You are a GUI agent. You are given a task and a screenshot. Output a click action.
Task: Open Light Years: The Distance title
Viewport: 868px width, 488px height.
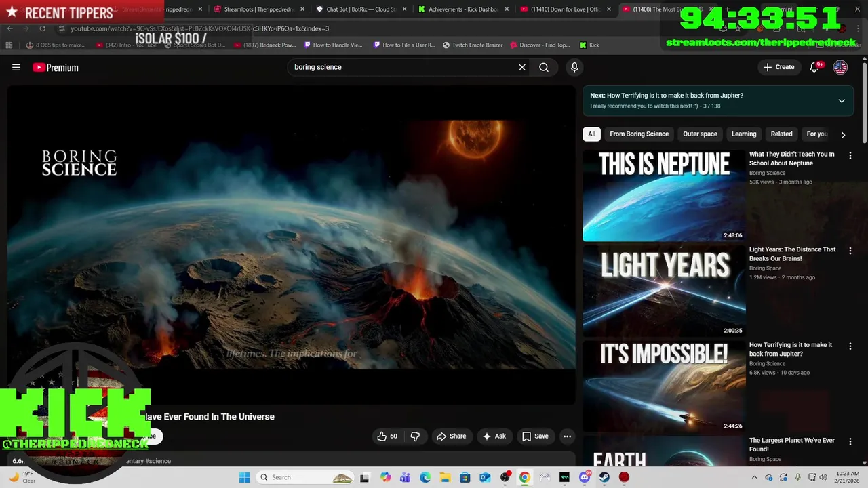792,254
